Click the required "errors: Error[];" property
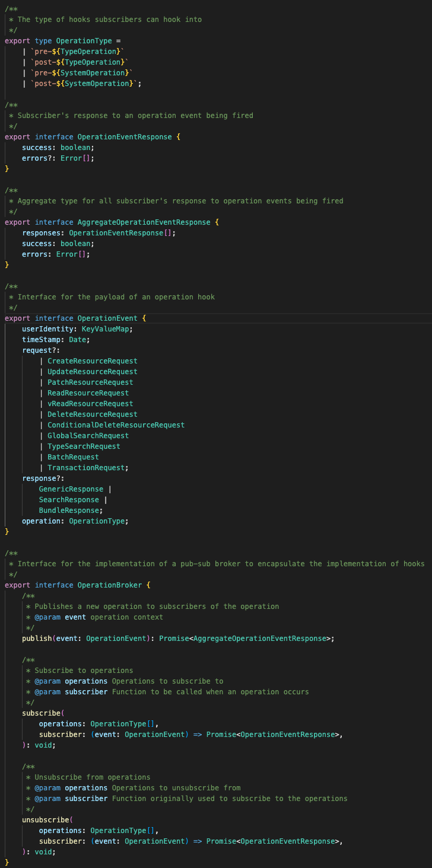 [56, 254]
